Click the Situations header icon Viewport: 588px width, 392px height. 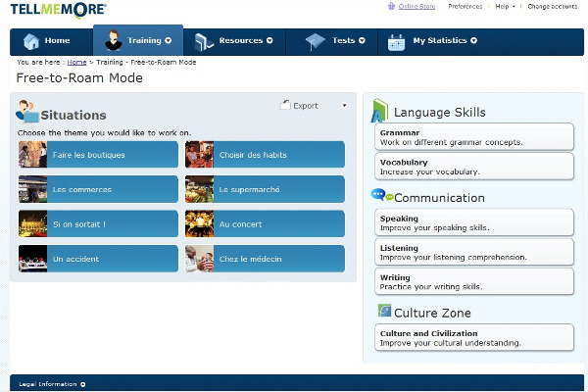pyautogui.click(x=27, y=112)
